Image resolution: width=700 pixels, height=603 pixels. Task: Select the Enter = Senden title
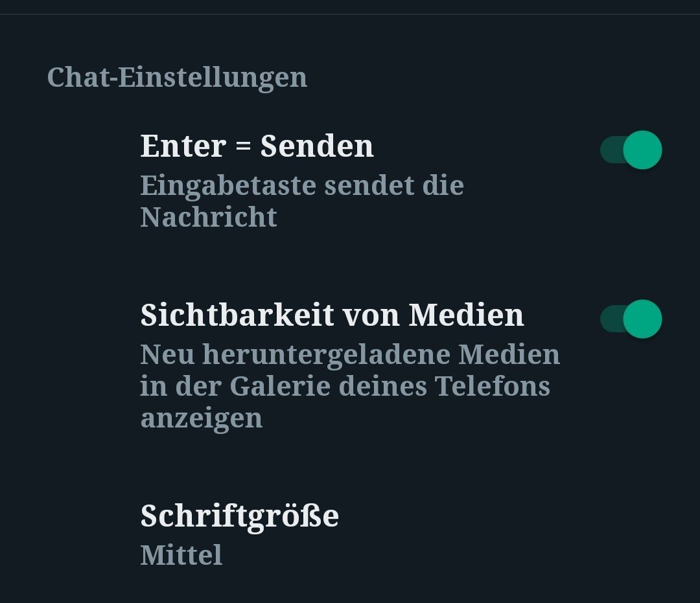(257, 146)
